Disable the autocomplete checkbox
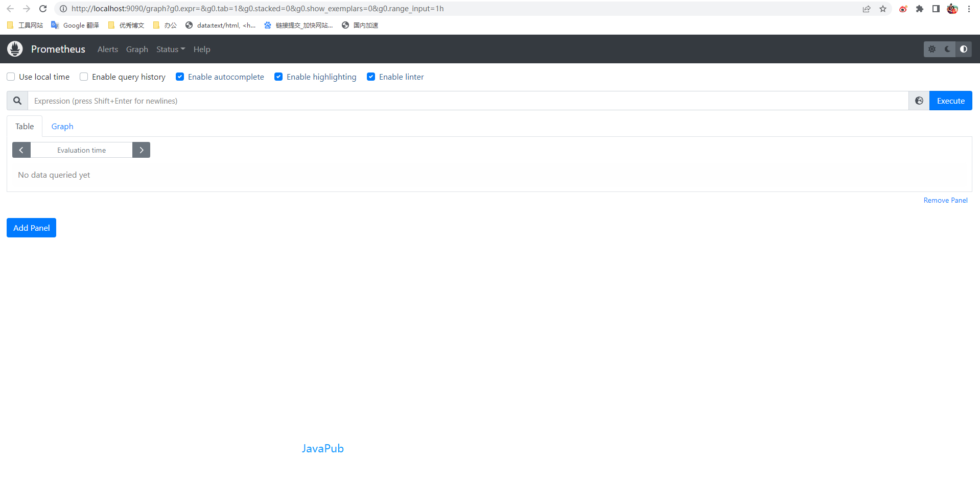Viewport: 980px width, 484px height. point(180,77)
